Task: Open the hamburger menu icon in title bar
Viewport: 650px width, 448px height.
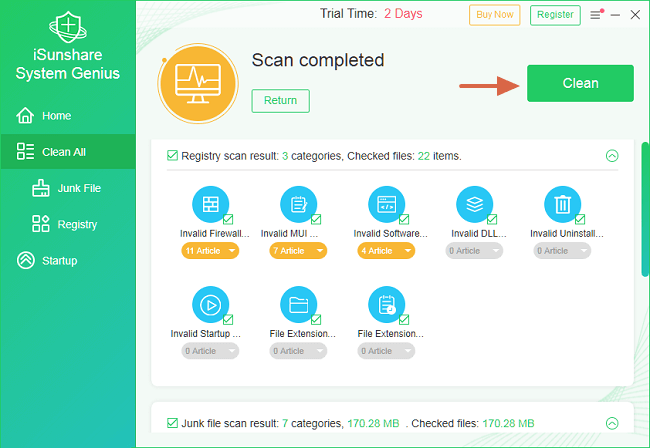Action: (x=596, y=15)
